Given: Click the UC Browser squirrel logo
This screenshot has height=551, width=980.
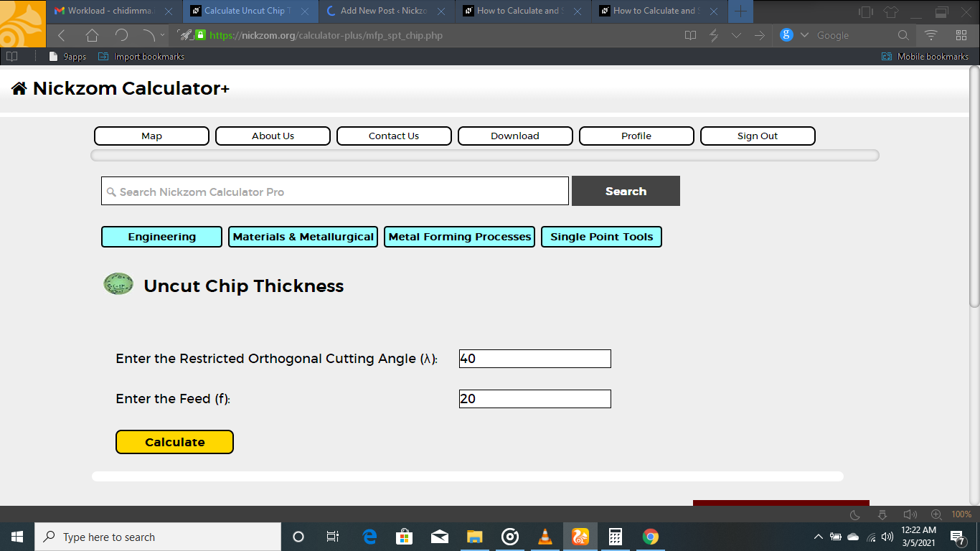Looking at the screenshot, I should tap(22, 24).
